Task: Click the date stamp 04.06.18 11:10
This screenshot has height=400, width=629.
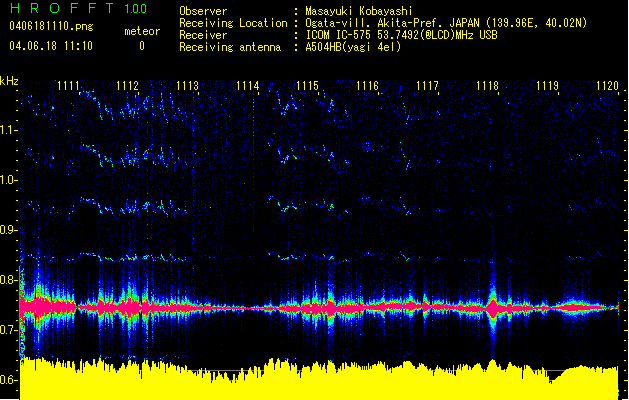Action: tap(51, 46)
